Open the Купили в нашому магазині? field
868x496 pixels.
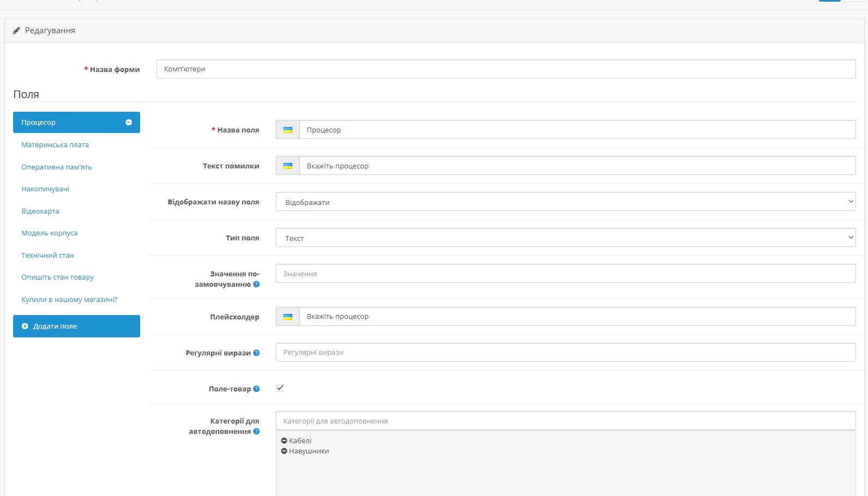pyautogui.click(x=69, y=300)
